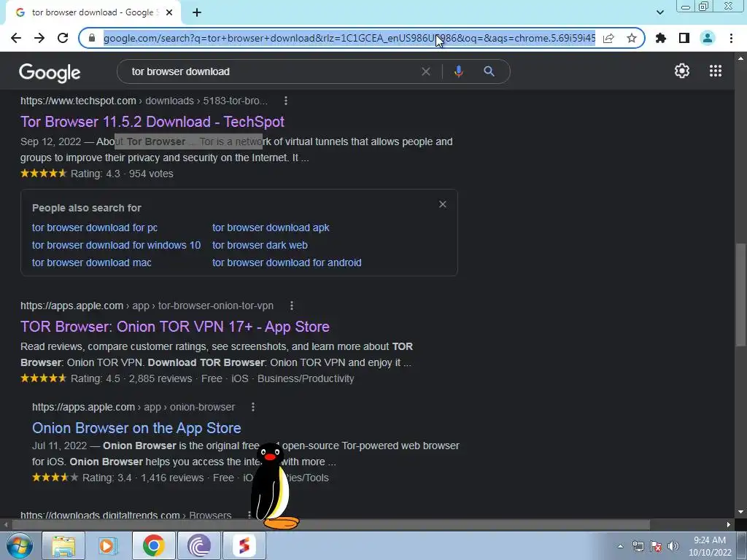Open the Windows Start menu
This screenshot has height=560, width=747.
[x=20, y=545]
